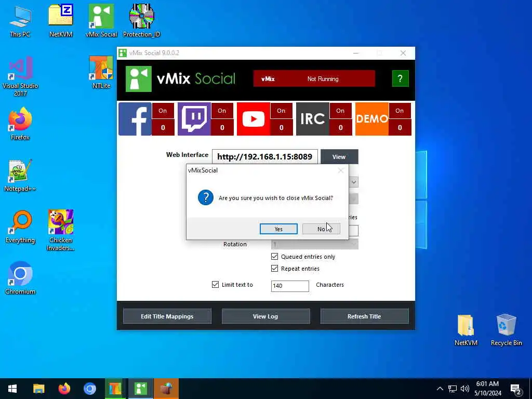This screenshot has height=399, width=532.
Task: Open the Rotation dropdown
Action: click(x=314, y=244)
